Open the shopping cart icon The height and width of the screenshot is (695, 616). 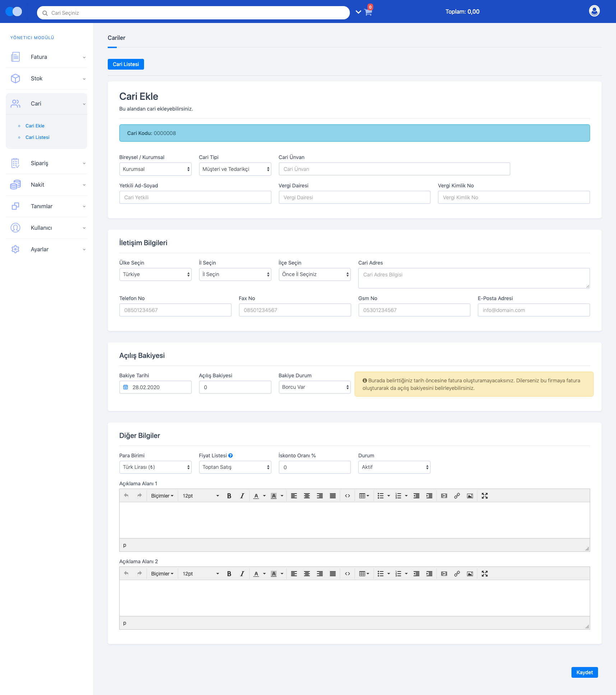pyautogui.click(x=368, y=12)
